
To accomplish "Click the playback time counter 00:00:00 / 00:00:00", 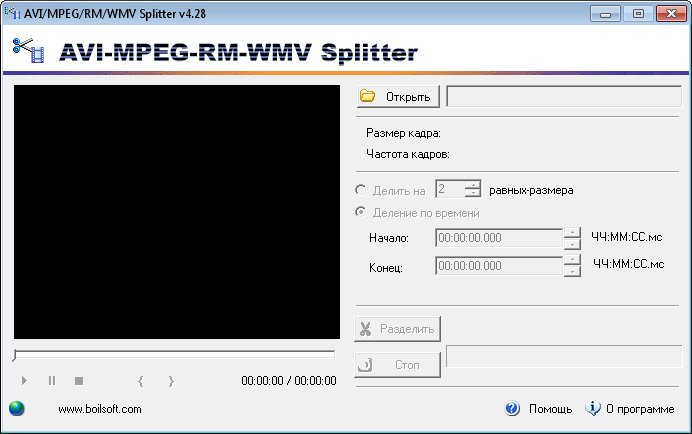I will [x=289, y=381].
